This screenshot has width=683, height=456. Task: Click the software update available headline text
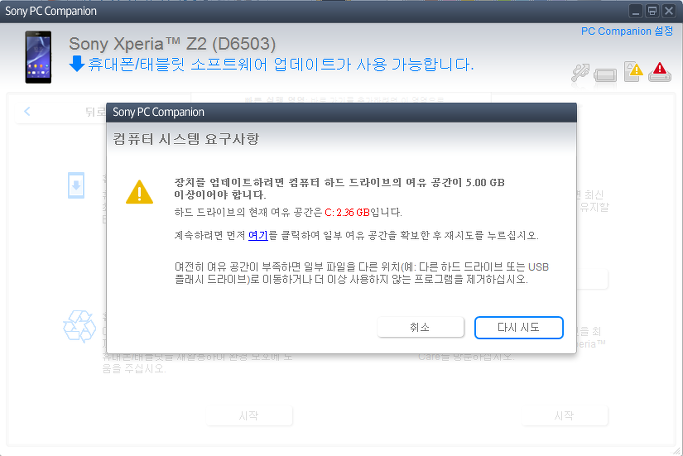(281, 64)
